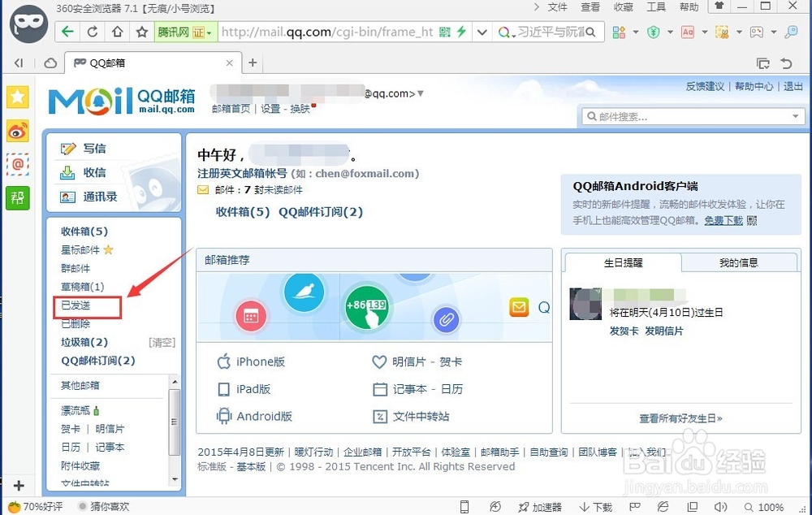Reload the page with the refresh icon
Screen dimensions: 812x515
[93, 32]
